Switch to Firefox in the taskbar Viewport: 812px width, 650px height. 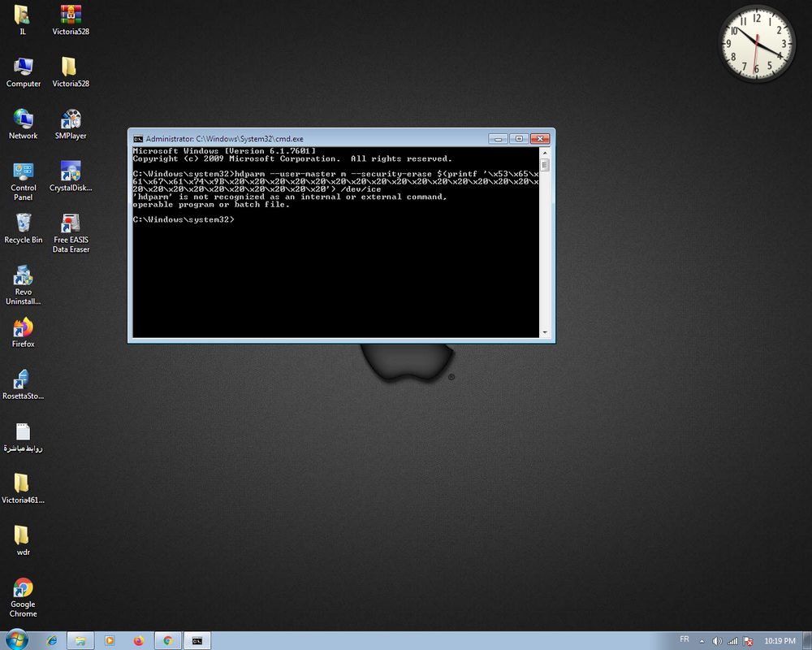[138, 641]
